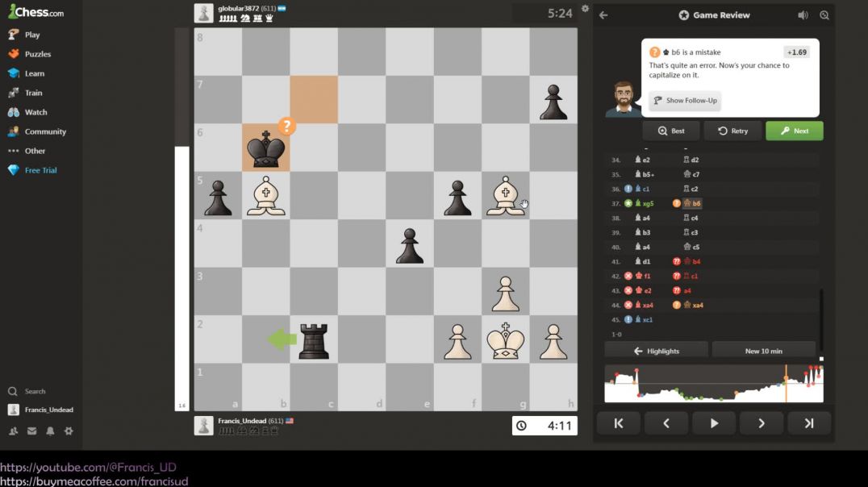Click the Highlights button
The image size is (868, 487).
coord(656,351)
